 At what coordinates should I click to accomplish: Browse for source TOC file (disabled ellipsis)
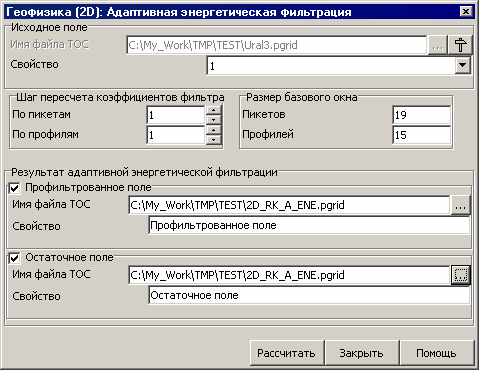pos(437,45)
